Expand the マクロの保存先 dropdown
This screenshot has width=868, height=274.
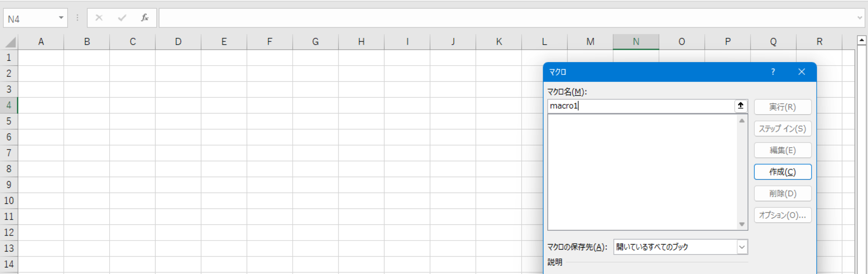pyautogui.click(x=742, y=247)
